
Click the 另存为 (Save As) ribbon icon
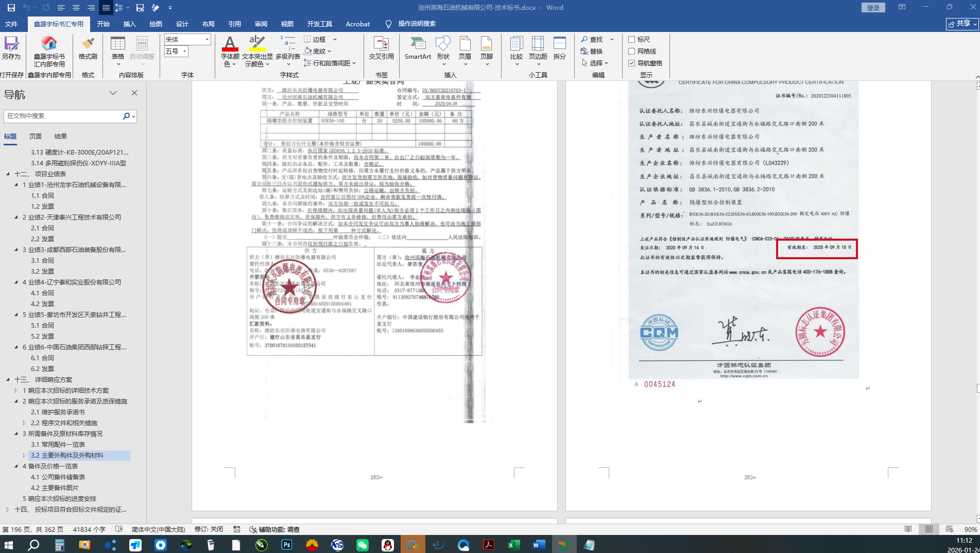[x=11, y=48]
